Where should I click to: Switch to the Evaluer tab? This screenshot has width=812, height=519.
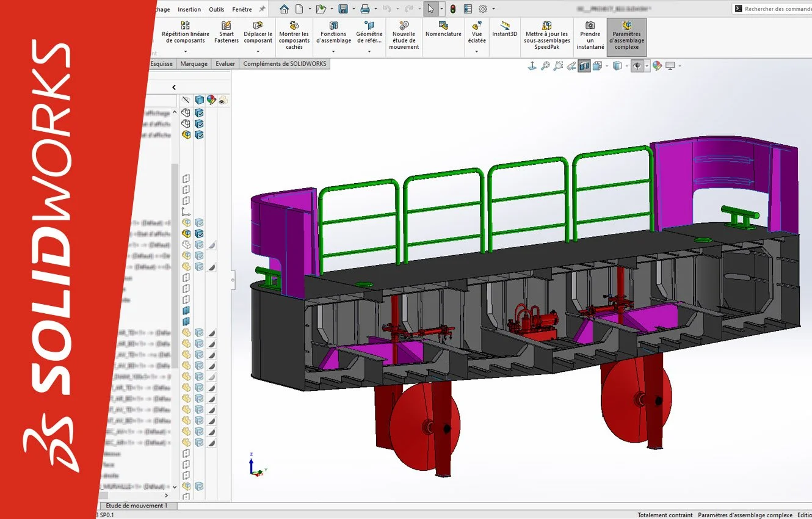[225, 63]
